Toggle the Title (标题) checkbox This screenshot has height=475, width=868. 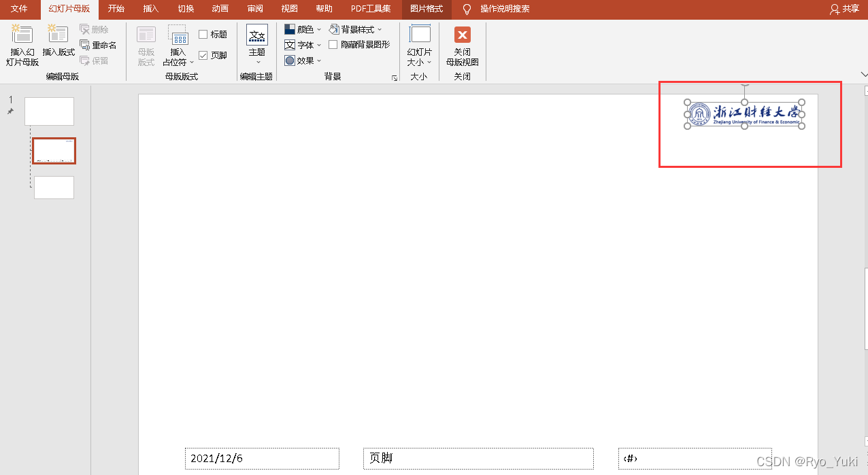point(203,35)
